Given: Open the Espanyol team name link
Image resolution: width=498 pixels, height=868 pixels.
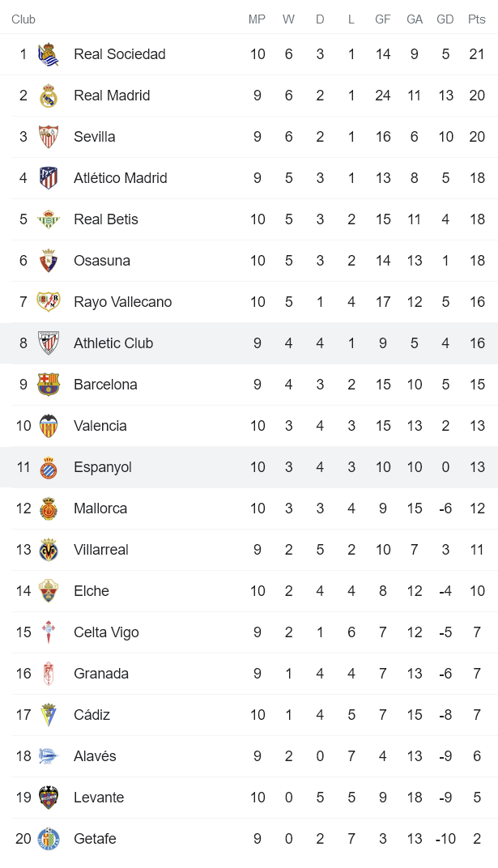Looking at the screenshot, I should click(x=103, y=467).
